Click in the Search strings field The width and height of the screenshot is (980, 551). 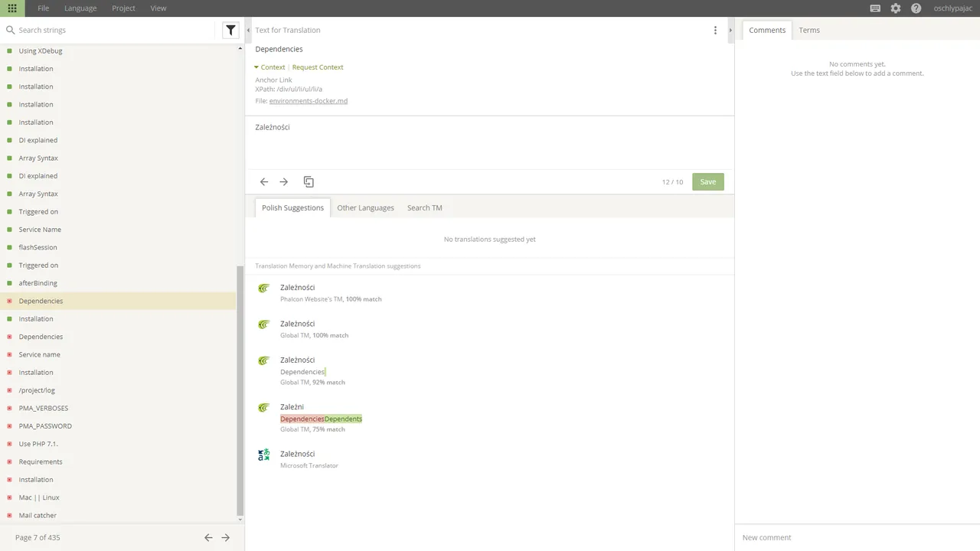[x=115, y=30]
